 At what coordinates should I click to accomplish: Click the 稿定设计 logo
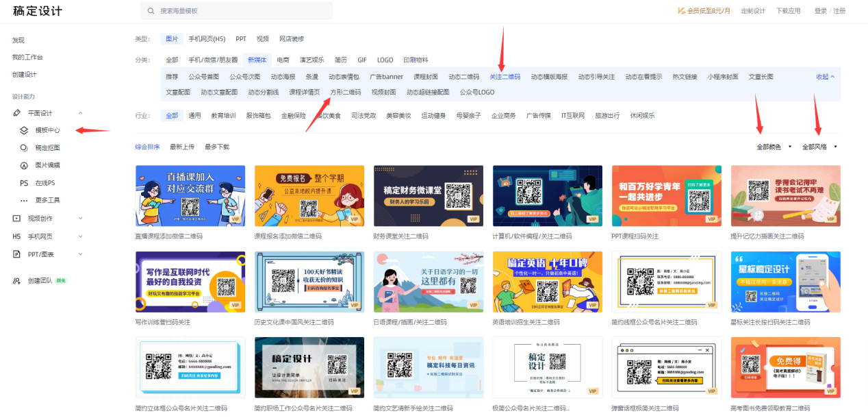point(38,11)
